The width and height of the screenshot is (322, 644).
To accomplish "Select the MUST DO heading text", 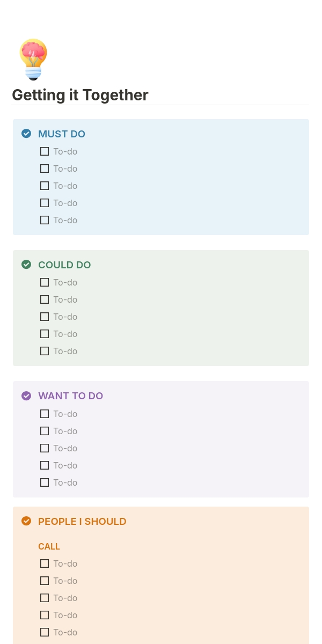I will pyautogui.click(x=62, y=134).
